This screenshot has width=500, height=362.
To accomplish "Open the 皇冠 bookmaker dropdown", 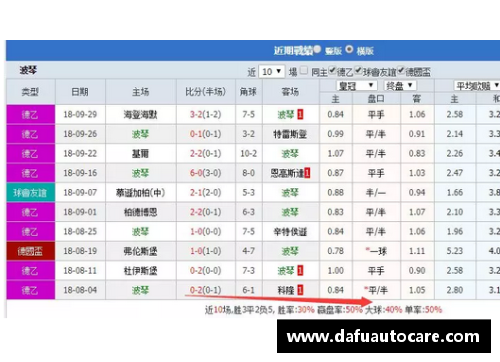I will click(x=356, y=86).
